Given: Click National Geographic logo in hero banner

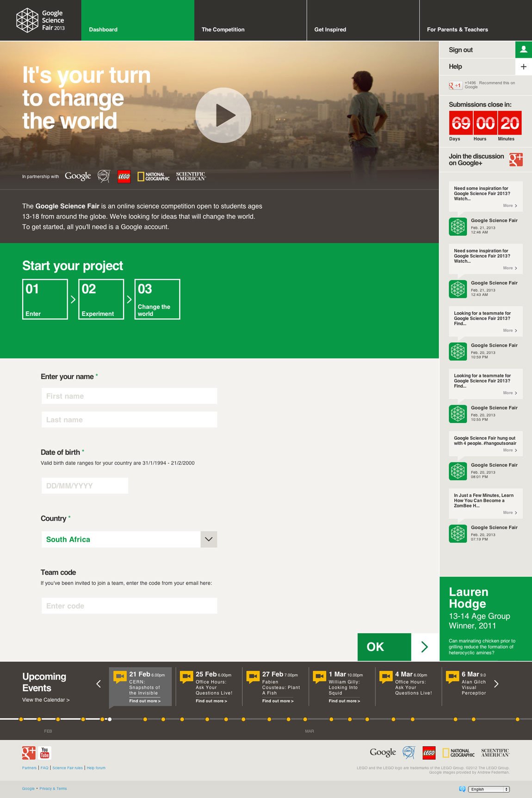Looking at the screenshot, I should [154, 176].
